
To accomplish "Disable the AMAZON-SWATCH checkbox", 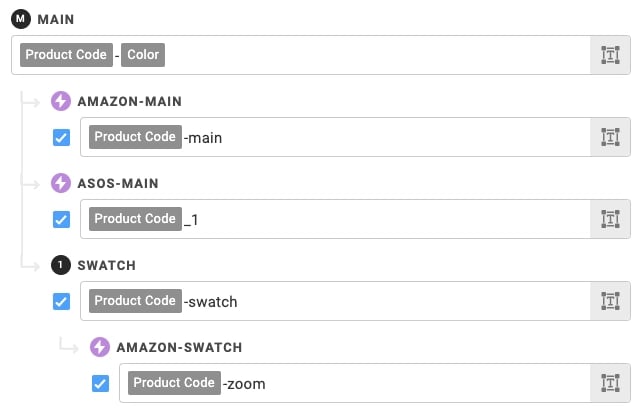I will [100, 383].
